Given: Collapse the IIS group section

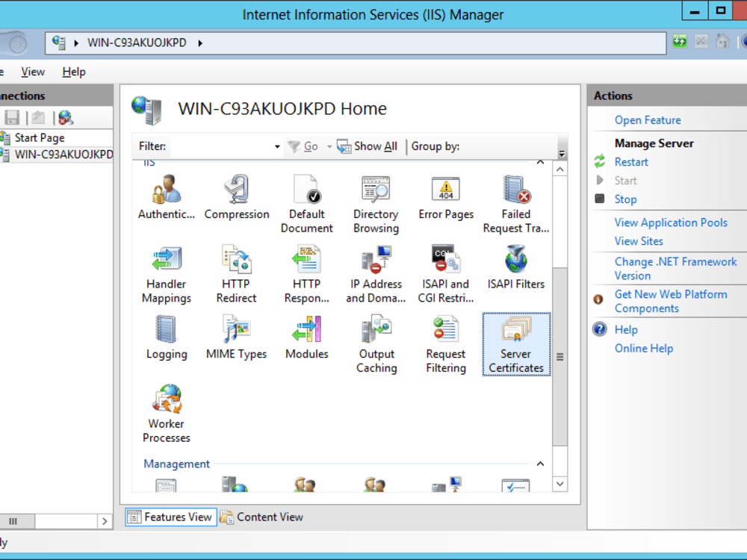Looking at the screenshot, I should [540, 162].
